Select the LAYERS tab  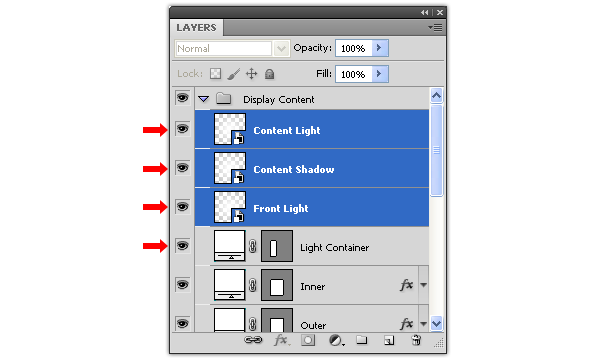pos(197,28)
